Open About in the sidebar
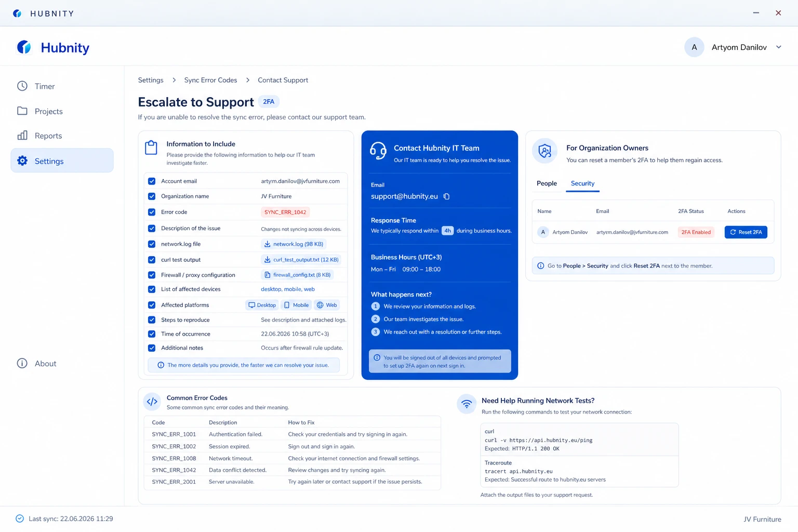798x532 pixels. pyautogui.click(x=62, y=364)
